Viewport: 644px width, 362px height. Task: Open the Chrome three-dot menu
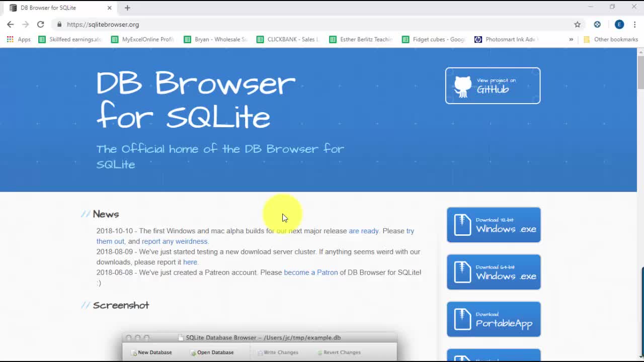(634, 24)
